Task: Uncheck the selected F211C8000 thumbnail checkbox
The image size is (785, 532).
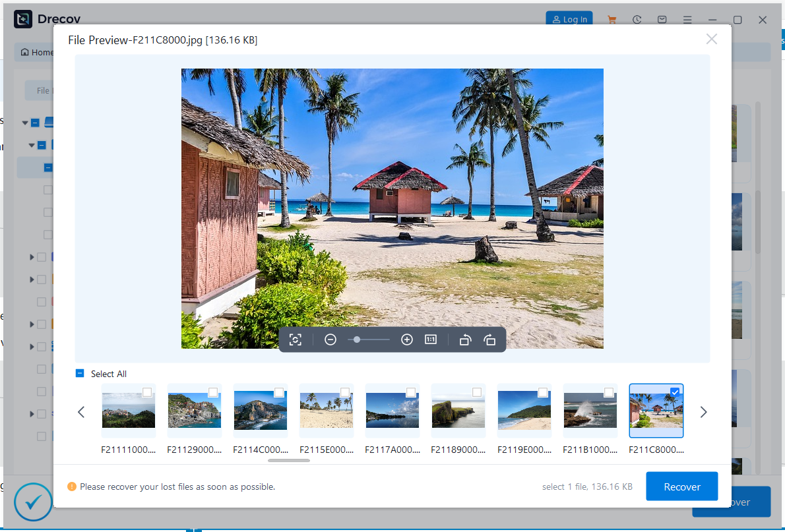Action: click(674, 392)
